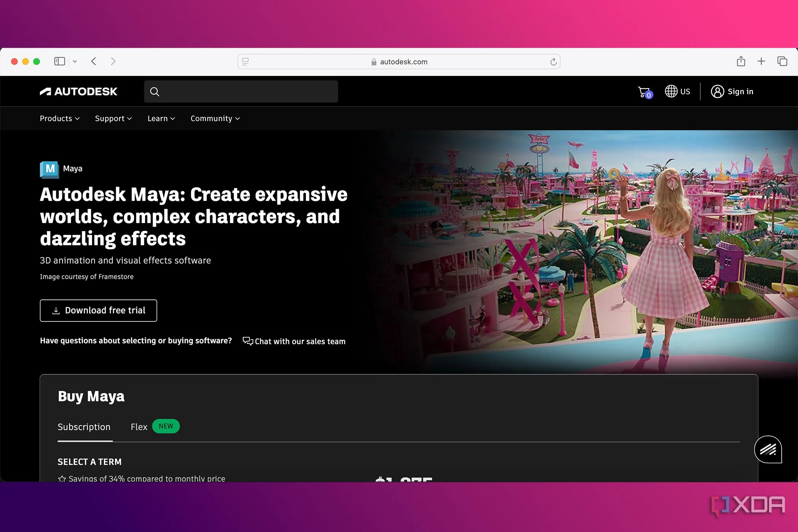This screenshot has width=798, height=532.
Task: Click 'Have questions about selecting or buying software?'
Action: [136, 341]
